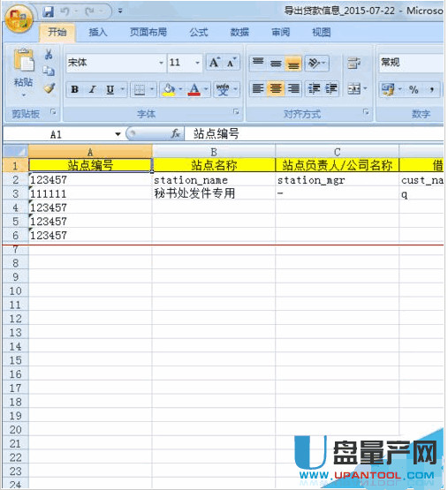Screen dimensions: 448x490
Task: Open the borders dropdown arrow
Action: point(152,90)
